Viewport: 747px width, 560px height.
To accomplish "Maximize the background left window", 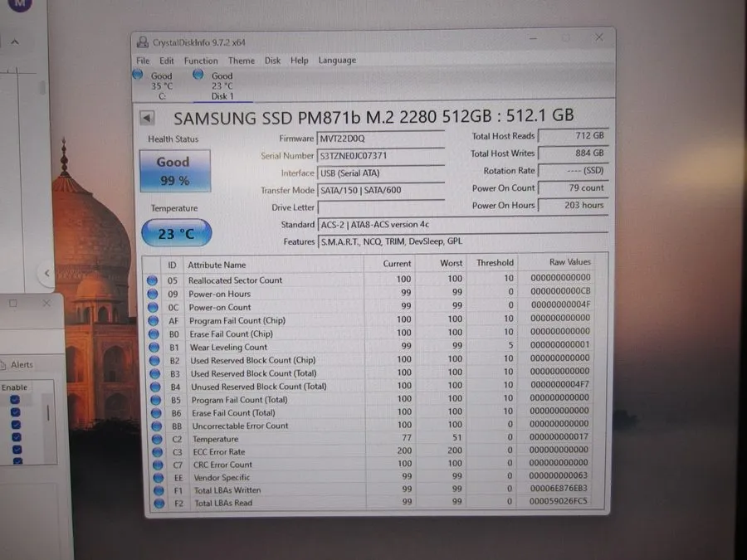I will (x=12, y=304).
